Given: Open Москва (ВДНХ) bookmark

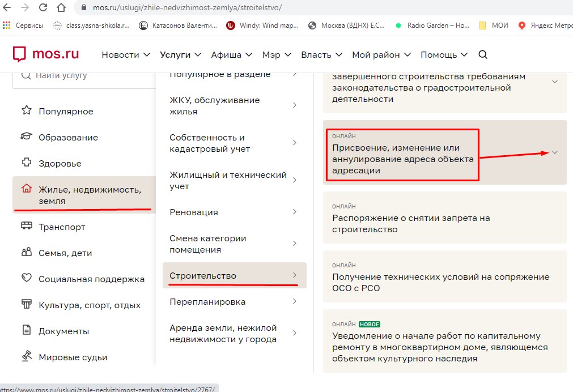Looking at the screenshot, I should pyautogui.click(x=346, y=25).
